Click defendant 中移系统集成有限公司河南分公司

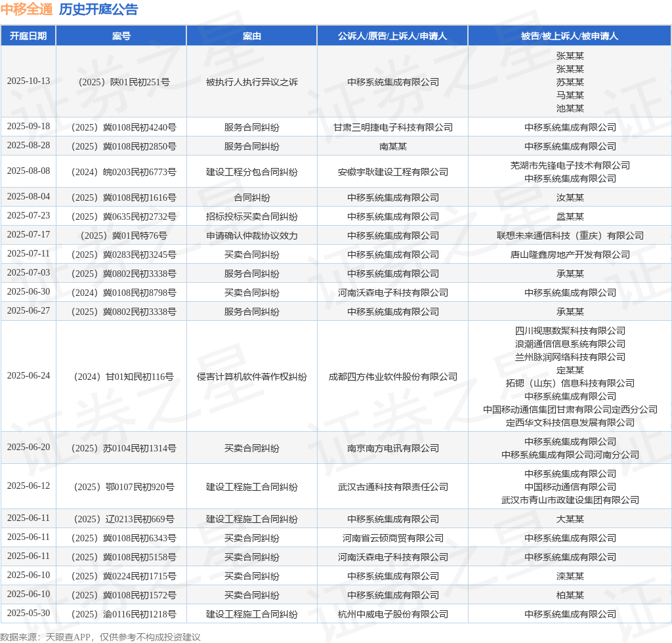coord(570,455)
